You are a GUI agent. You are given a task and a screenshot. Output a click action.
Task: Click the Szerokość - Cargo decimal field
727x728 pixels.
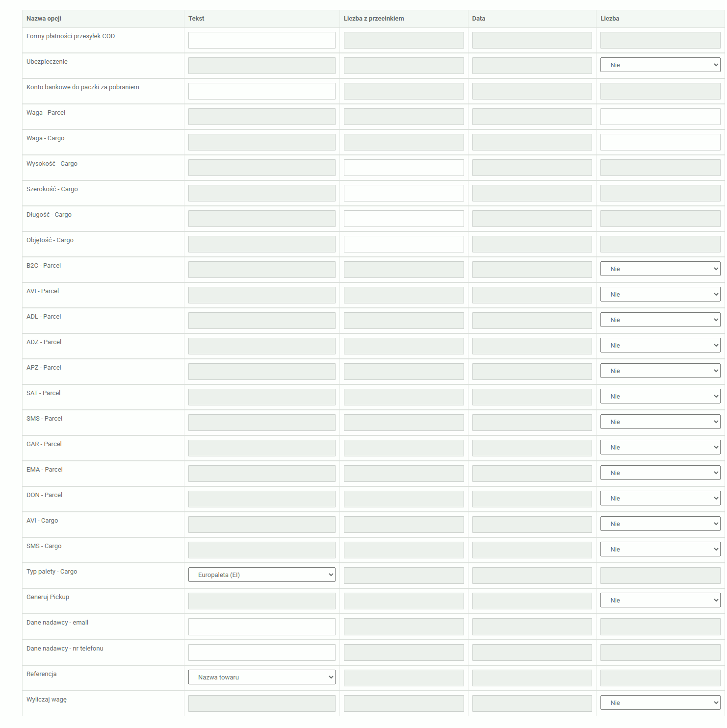pyautogui.click(x=403, y=193)
